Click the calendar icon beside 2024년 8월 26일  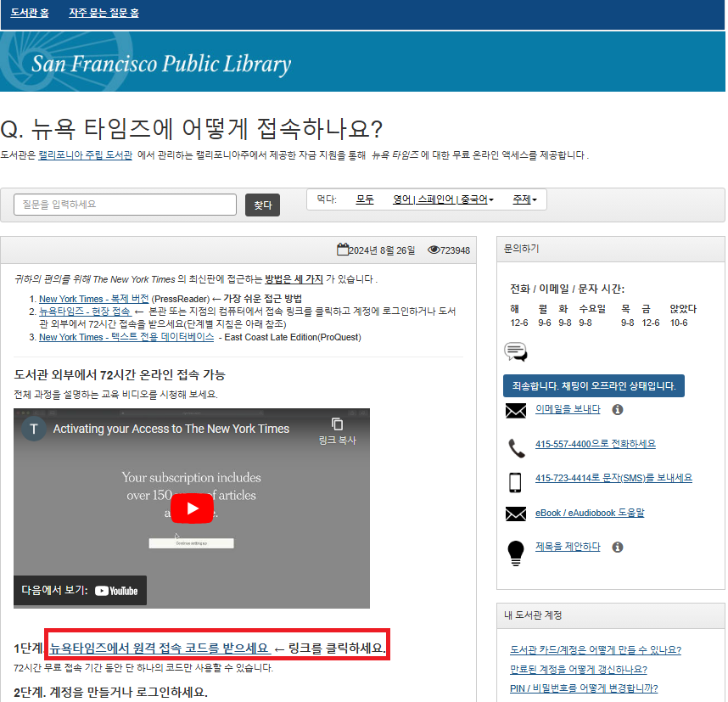point(343,250)
